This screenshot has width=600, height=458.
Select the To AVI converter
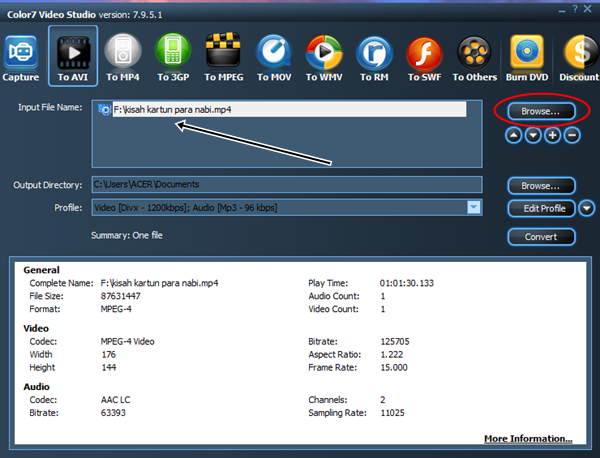(x=73, y=56)
